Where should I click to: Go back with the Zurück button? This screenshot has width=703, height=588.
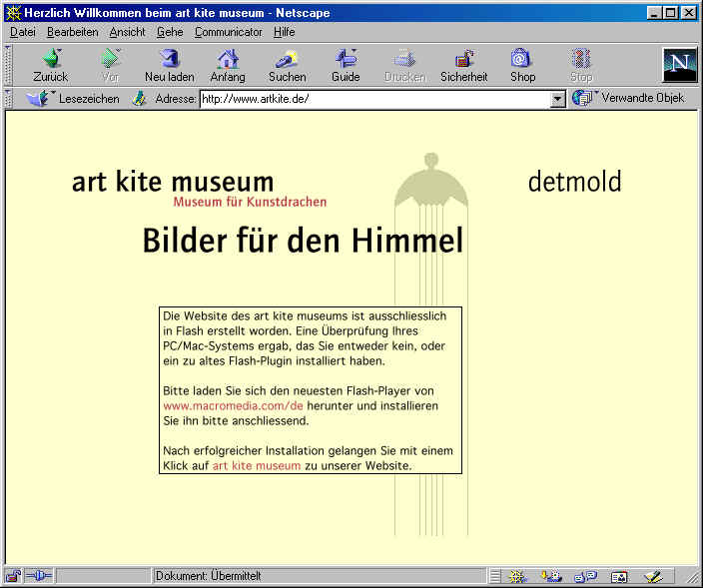(50, 66)
